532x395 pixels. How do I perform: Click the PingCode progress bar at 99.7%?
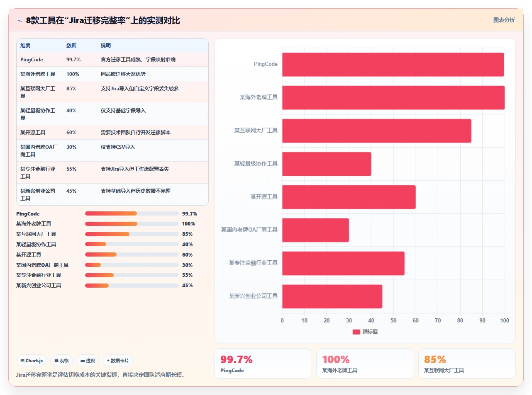(132, 213)
